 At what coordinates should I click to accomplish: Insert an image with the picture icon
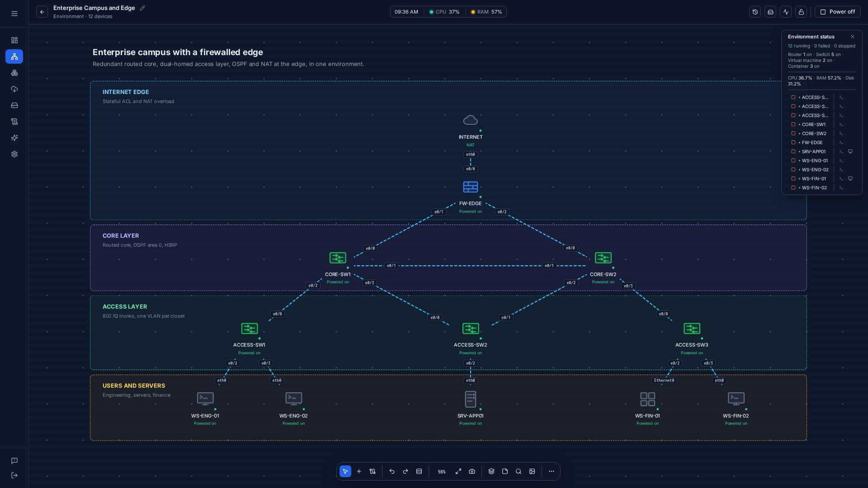pyautogui.click(x=532, y=472)
